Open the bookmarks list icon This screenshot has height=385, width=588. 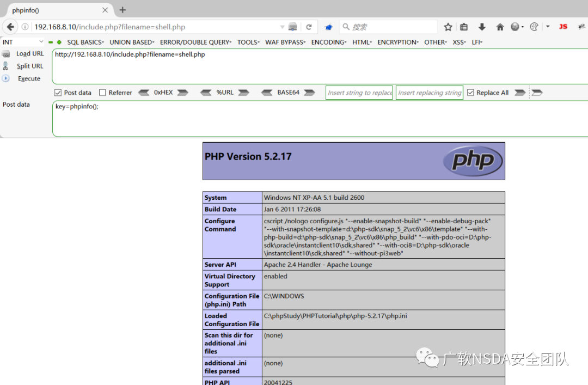[x=464, y=27]
